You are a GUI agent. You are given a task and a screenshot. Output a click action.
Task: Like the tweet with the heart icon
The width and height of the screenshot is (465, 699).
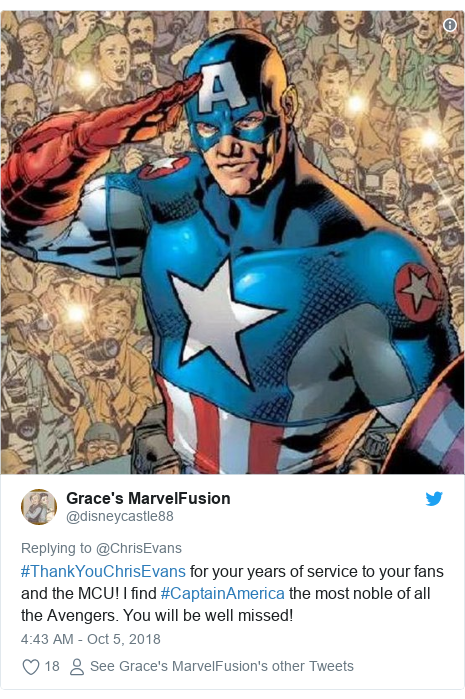point(31,666)
